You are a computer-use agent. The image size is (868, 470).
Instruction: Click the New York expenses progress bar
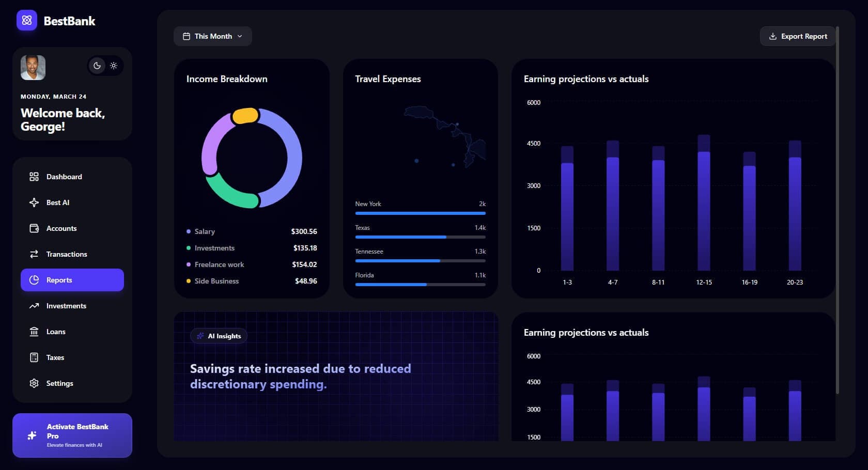pos(420,213)
